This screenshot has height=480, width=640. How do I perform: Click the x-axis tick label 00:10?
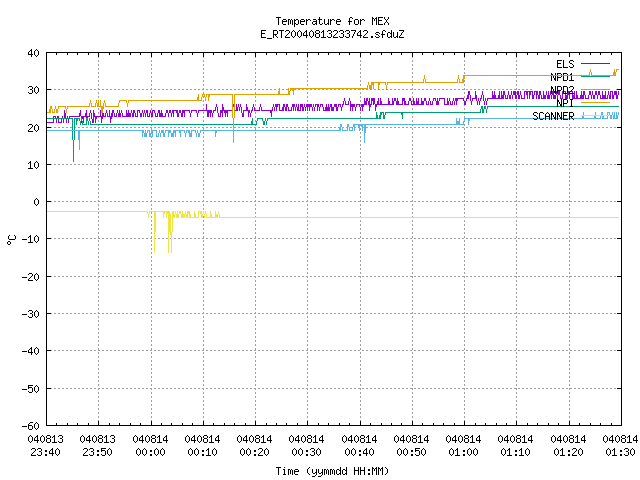click(x=202, y=452)
